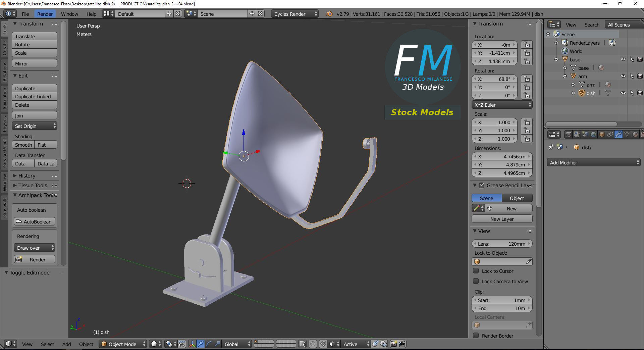This screenshot has width=644, height=350.
Task: Open the Set Origin dropdown
Action: [35, 126]
